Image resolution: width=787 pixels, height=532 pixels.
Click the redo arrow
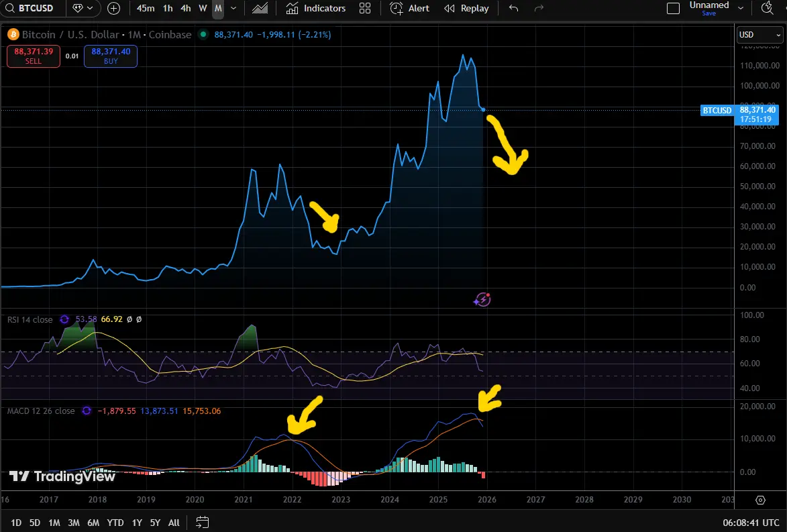(x=539, y=8)
